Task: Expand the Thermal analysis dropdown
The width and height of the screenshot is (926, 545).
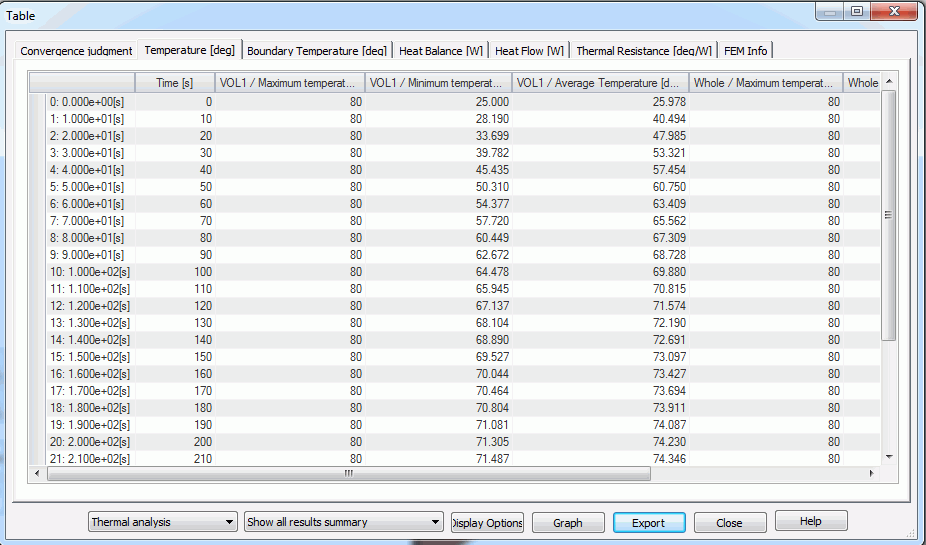Action: click(162, 522)
